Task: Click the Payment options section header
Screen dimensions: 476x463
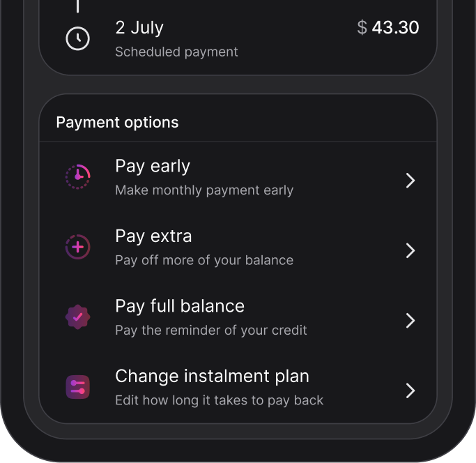Action: (x=117, y=123)
